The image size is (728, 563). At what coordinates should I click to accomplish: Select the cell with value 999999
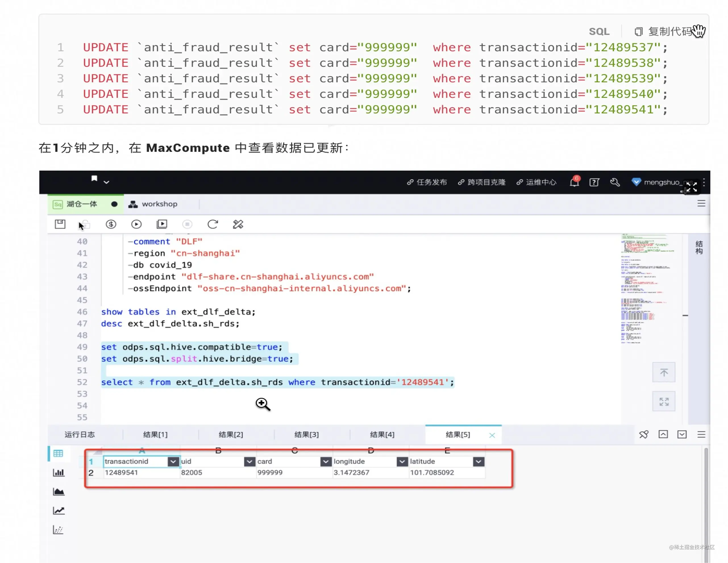pos(294,473)
